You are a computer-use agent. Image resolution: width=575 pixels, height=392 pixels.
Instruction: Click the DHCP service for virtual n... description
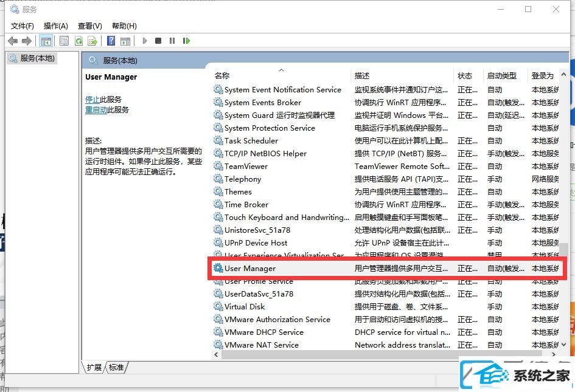pos(402,332)
